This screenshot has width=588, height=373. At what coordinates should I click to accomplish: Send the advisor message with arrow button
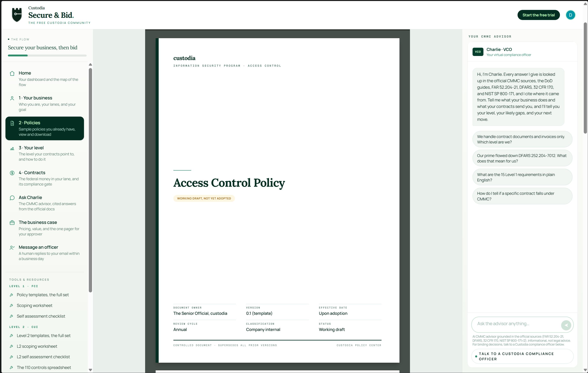point(566,325)
